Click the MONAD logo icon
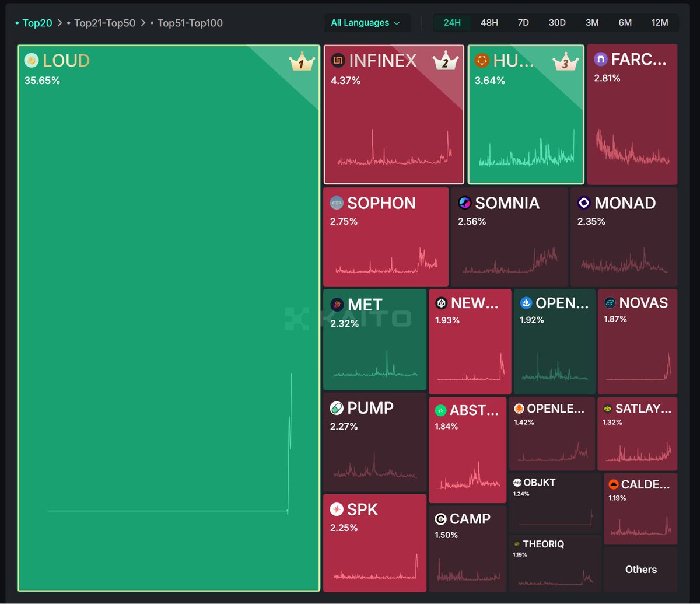700x604 pixels. pos(584,203)
